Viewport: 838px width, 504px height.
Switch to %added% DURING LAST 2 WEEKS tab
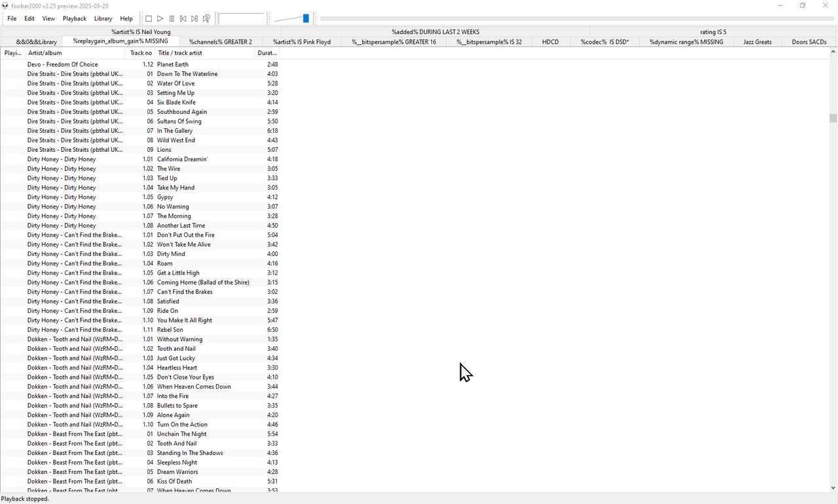[435, 31]
